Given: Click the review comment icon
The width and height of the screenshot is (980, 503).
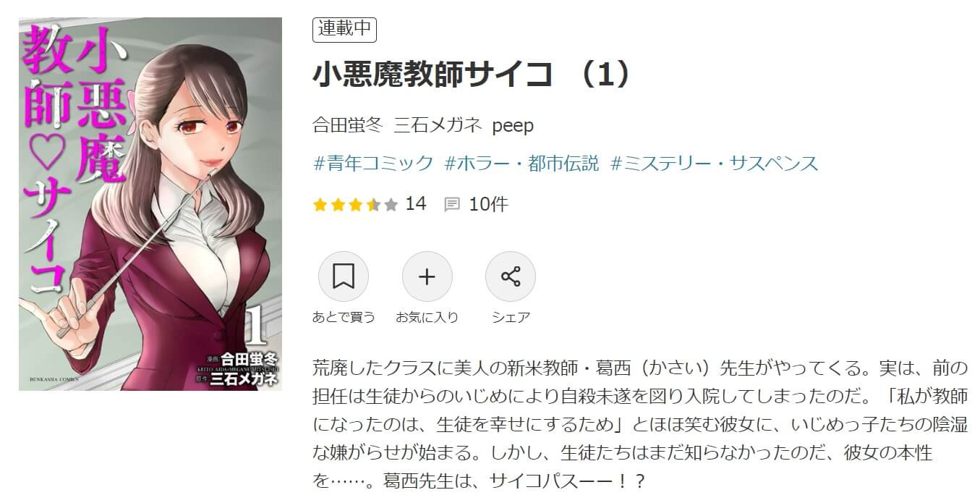Looking at the screenshot, I should pos(452,205).
